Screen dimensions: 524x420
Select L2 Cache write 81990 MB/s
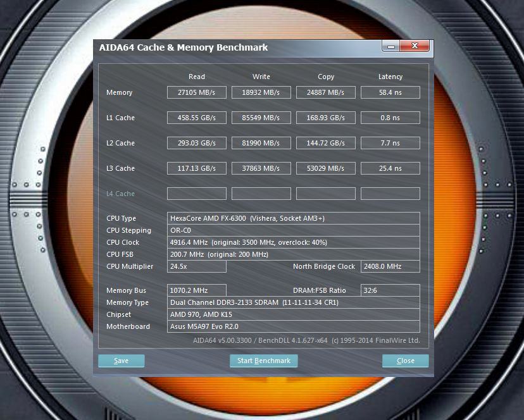[x=261, y=143]
